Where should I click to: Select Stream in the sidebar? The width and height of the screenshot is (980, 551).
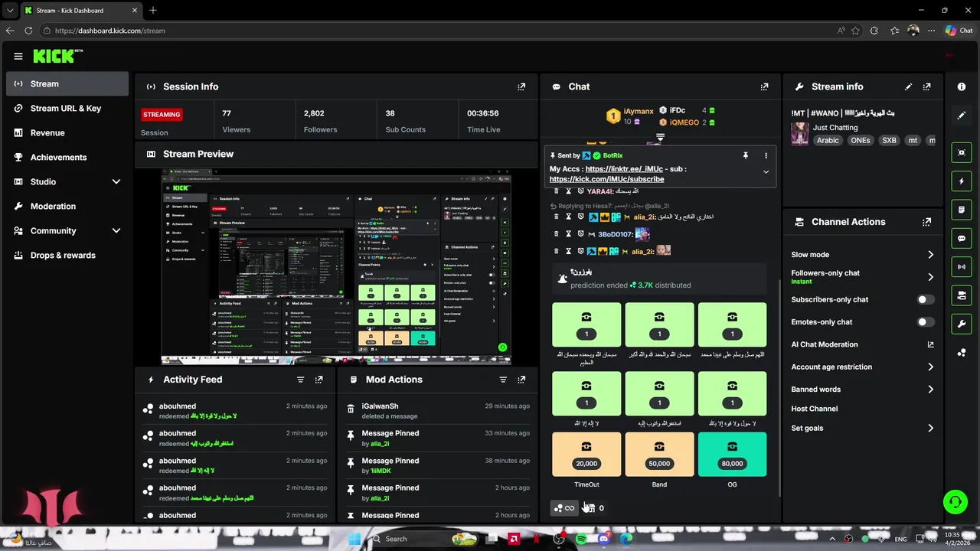tap(67, 84)
